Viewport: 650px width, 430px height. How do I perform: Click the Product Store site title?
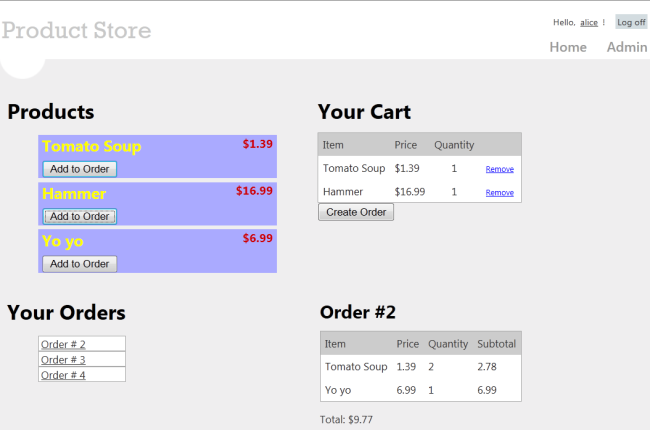point(76,30)
